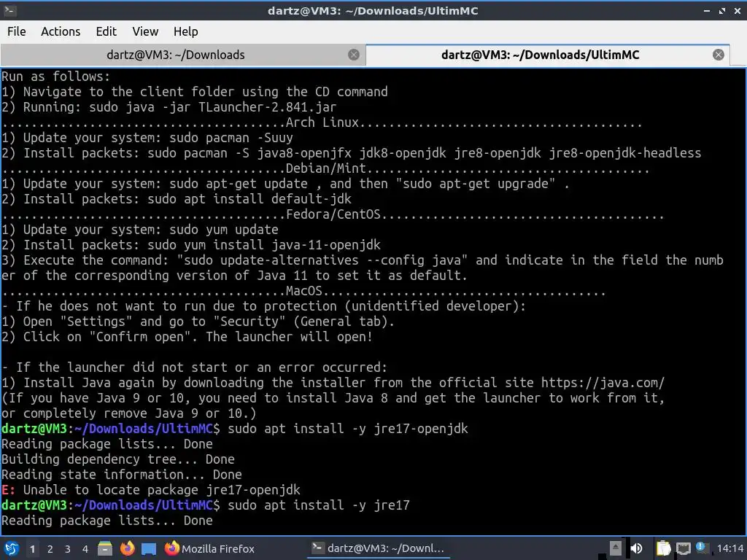Open the volume control in tray

(636, 548)
